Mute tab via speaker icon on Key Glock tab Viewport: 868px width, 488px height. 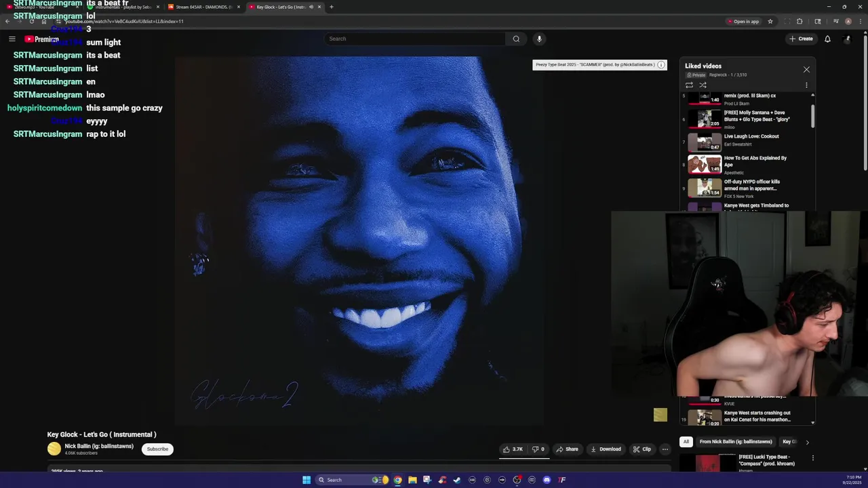pyautogui.click(x=311, y=7)
